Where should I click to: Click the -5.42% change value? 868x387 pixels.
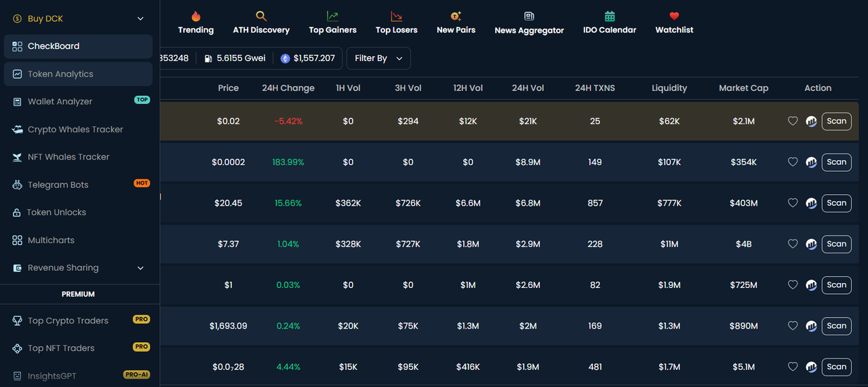(288, 122)
